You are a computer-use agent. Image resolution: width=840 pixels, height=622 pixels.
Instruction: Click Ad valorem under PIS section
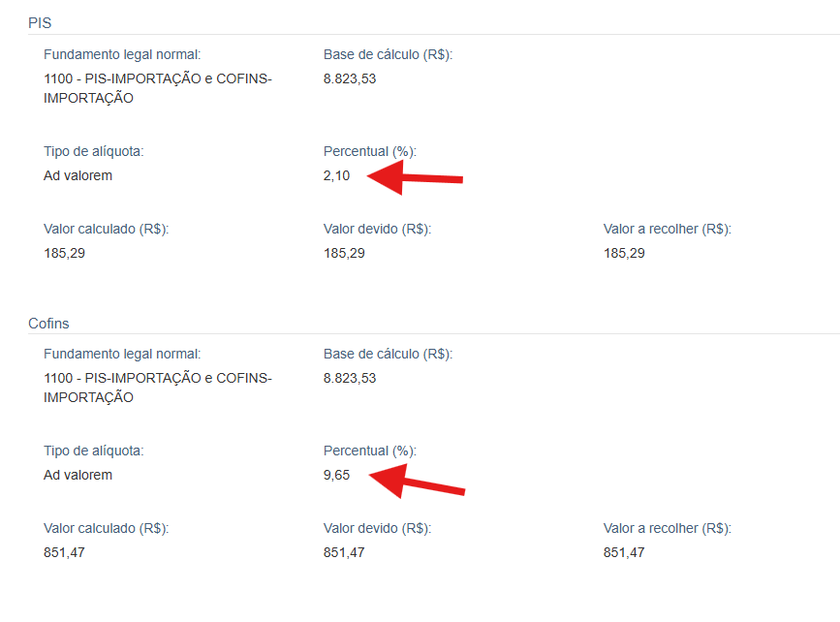(x=78, y=175)
